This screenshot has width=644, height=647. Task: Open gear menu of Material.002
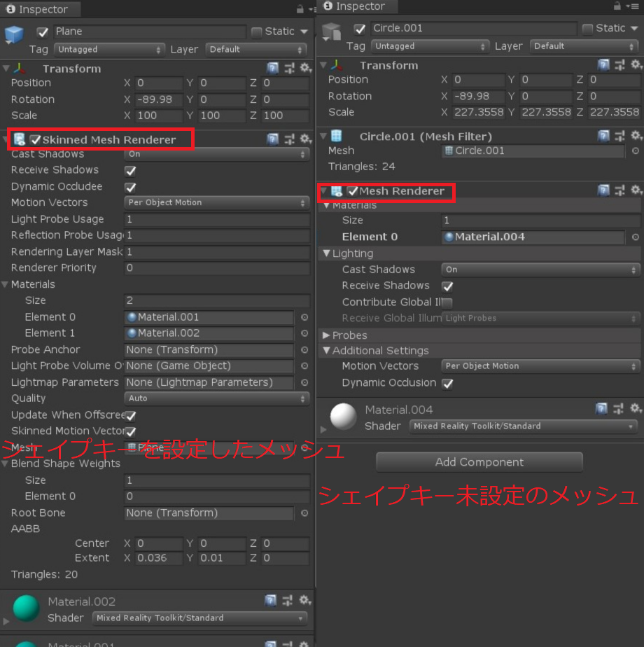point(305,599)
